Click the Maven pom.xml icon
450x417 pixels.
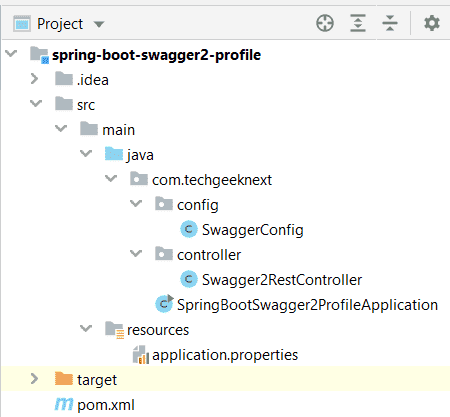[64, 404]
